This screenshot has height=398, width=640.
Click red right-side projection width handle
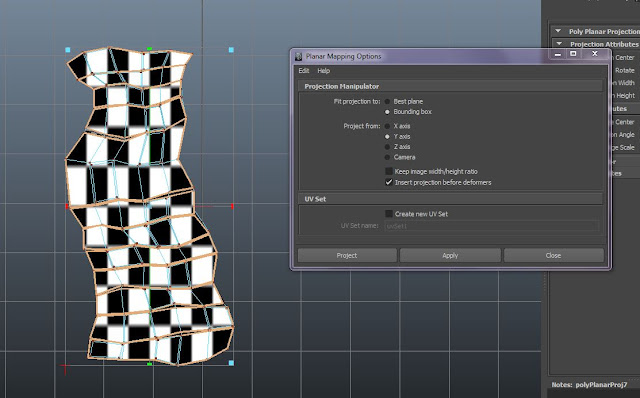coord(232,207)
